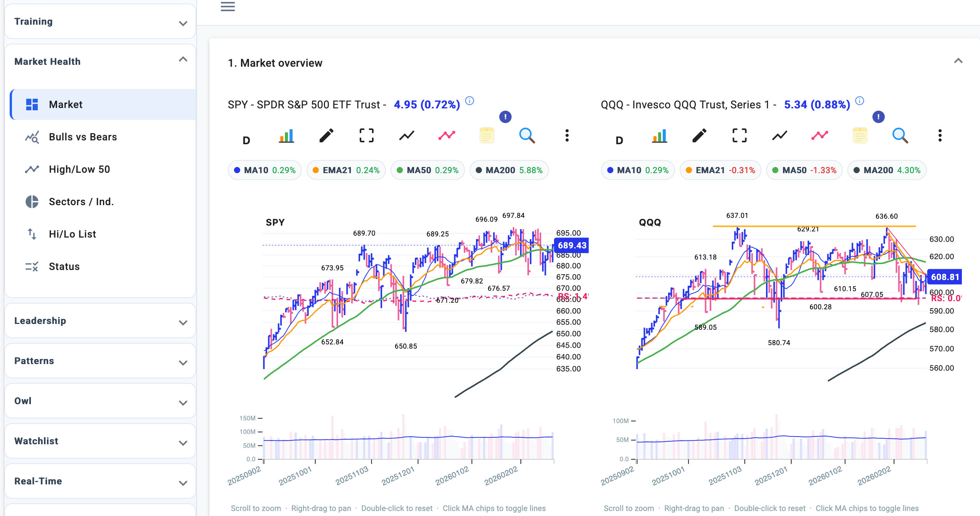Screen dimensions: 980x516
Task: Open Bulls vs Bears page
Action: coord(83,137)
